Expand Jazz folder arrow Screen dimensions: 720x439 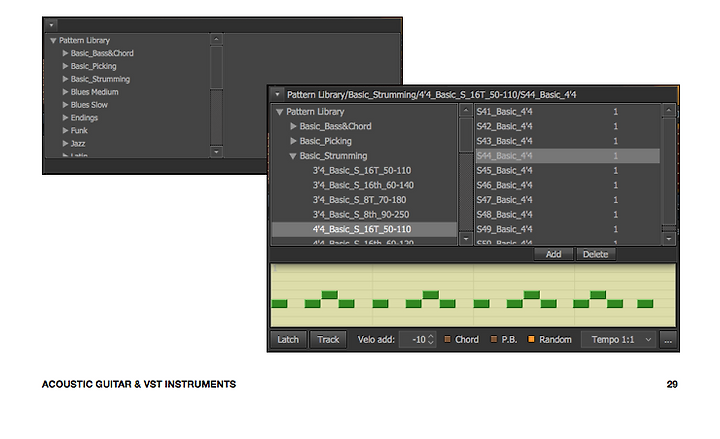pos(65,143)
